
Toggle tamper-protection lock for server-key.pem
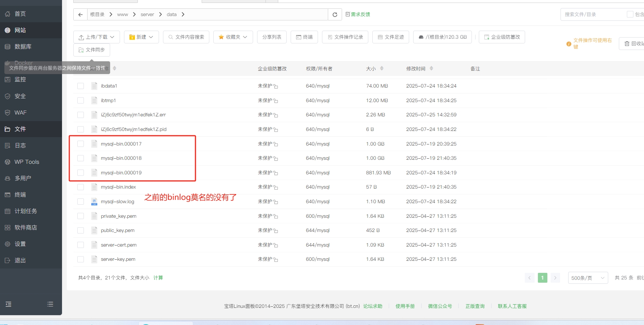click(x=276, y=260)
